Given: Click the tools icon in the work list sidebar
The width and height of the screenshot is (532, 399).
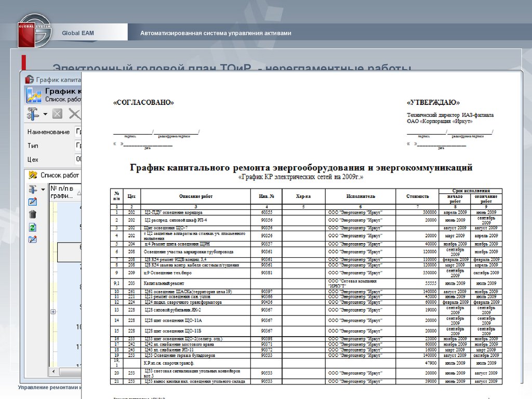Looking at the screenshot, I should pos(32,189).
